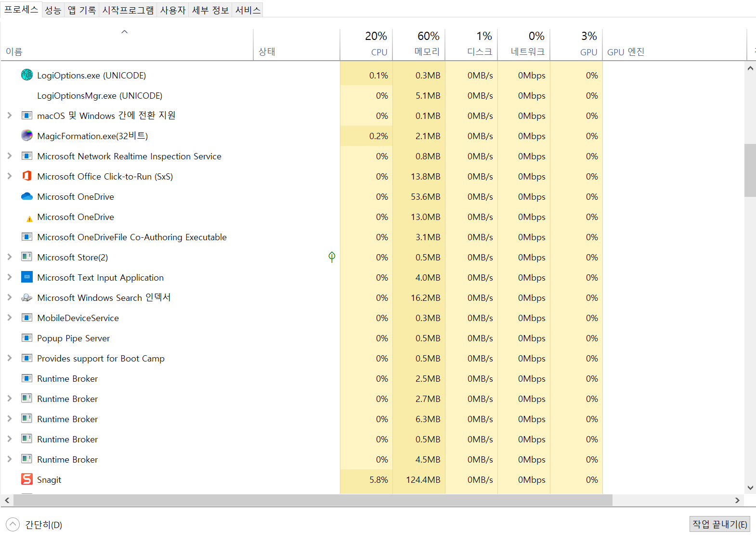Click the Microsoft Network Realtime Inspection Service icon
756x542 pixels.
tap(27, 156)
